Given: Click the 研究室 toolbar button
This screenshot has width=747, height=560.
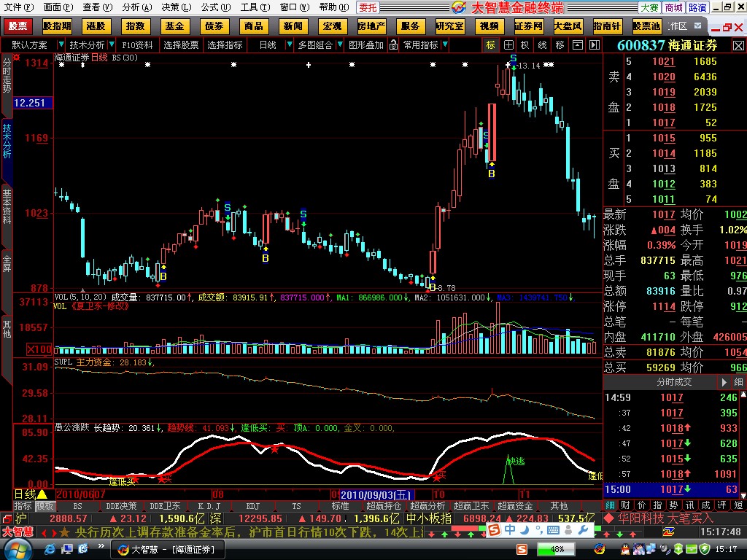Looking at the screenshot, I should pyautogui.click(x=449, y=26).
